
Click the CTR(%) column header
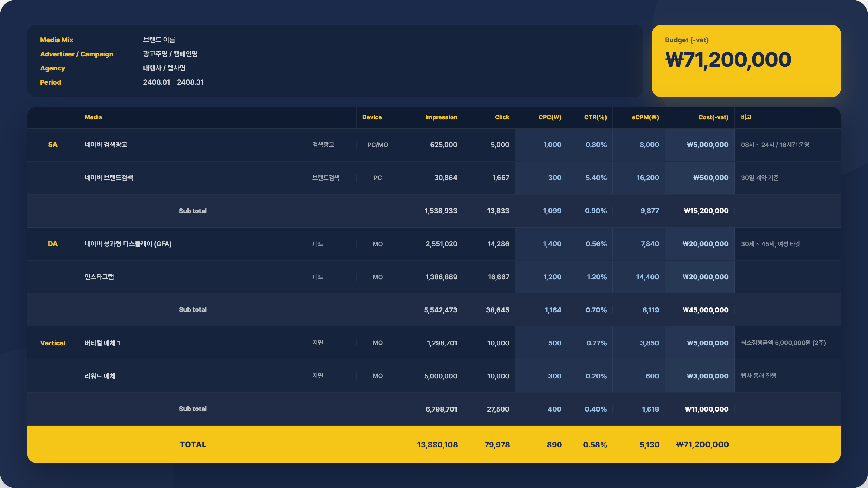[x=595, y=117]
